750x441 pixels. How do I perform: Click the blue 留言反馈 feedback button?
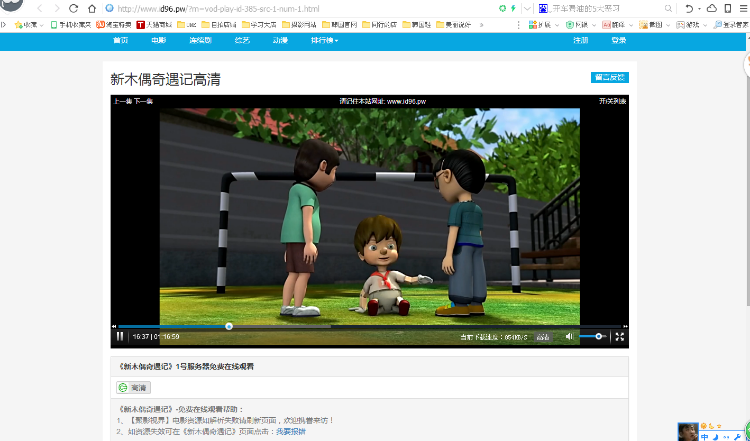pyautogui.click(x=610, y=77)
